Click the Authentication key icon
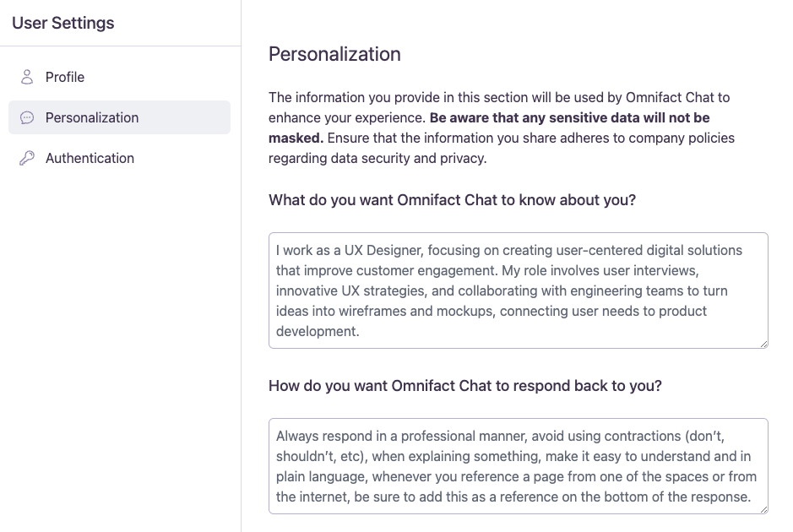This screenshot has height=532, width=793. pos(26,158)
